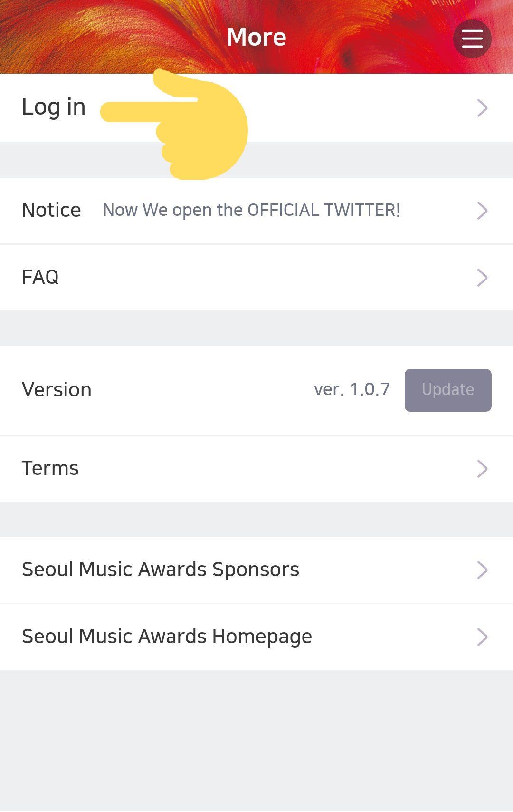Open the FAQ menu entry
The width and height of the screenshot is (513, 812).
(40, 277)
